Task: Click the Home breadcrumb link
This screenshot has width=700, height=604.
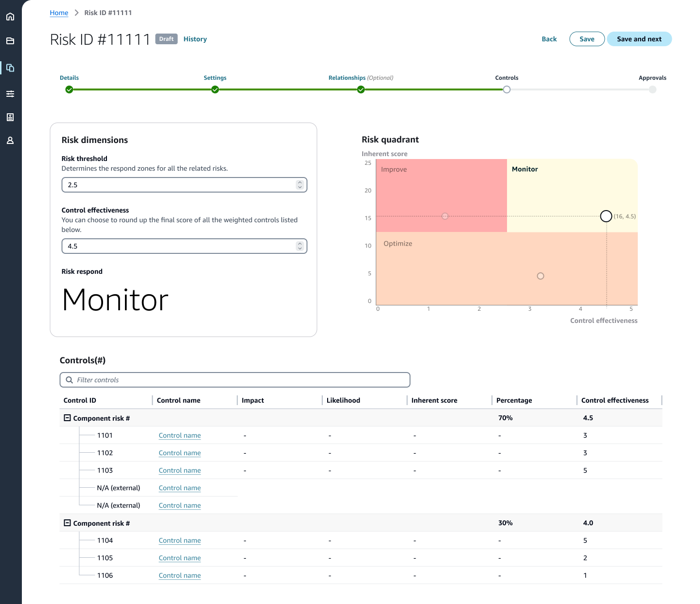Action: (59, 13)
